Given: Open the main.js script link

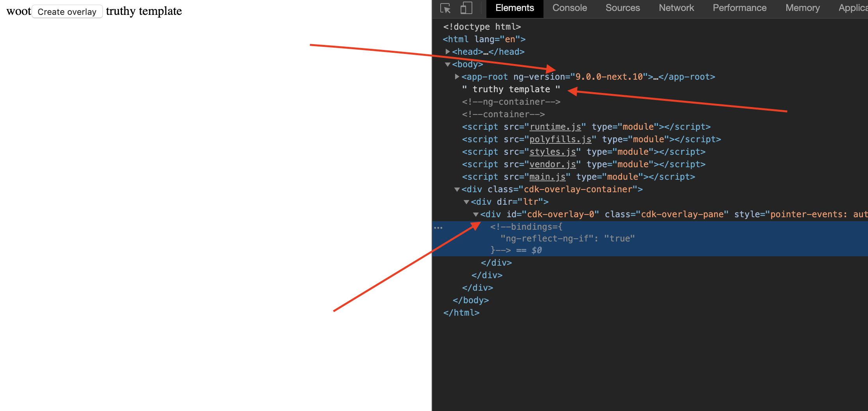Looking at the screenshot, I should tap(547, 177).
